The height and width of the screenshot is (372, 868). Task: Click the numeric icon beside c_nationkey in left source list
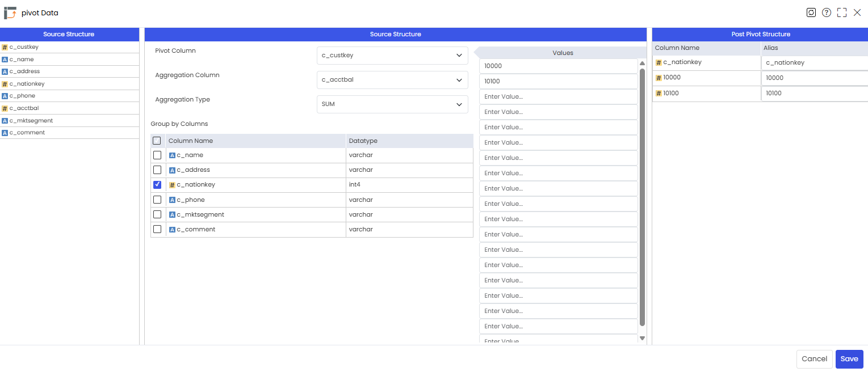point(5,84)
